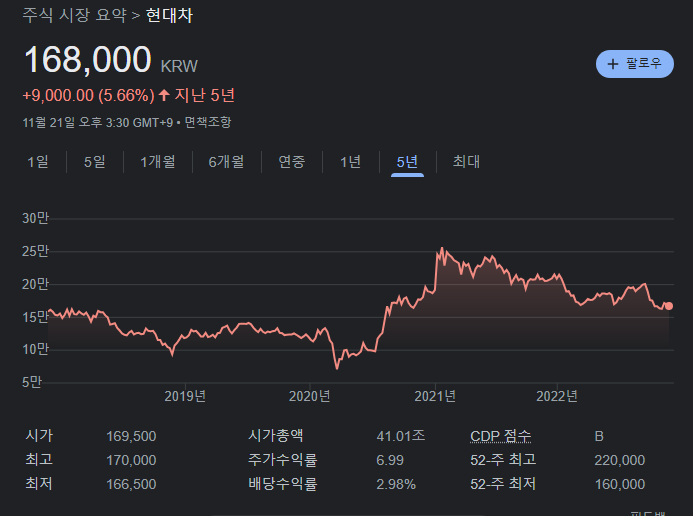
Task: Click the KRW currency label
Action: pos(179,66)
